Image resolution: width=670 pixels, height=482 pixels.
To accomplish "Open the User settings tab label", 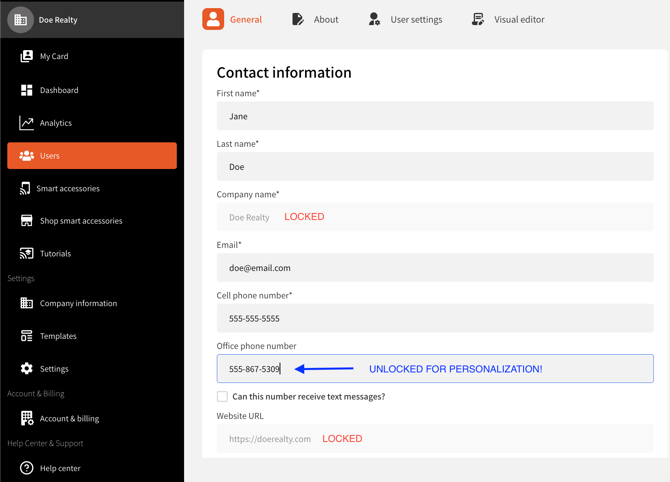I will [416, 20].
